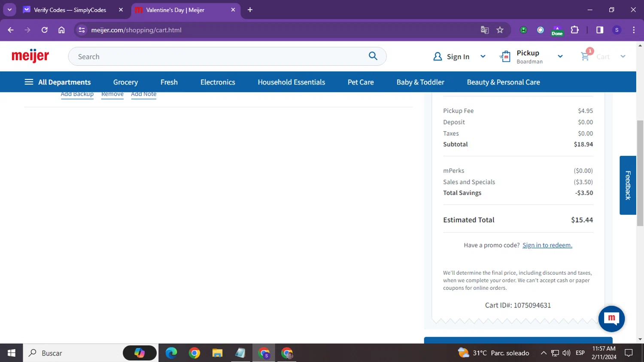Open the Fresh menu
The width and height of the screenshot is (644, 362).
tap(169, 82)
